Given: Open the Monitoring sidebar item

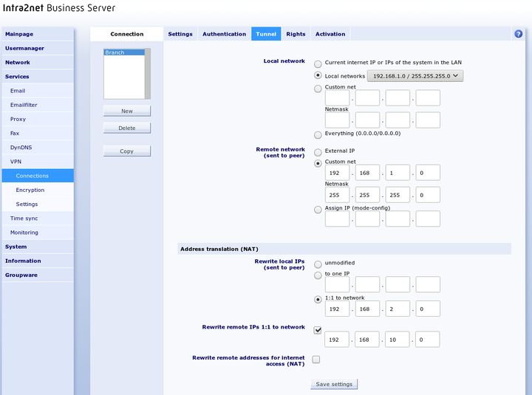Looking at the screenshot, I should tap(38, 233).
